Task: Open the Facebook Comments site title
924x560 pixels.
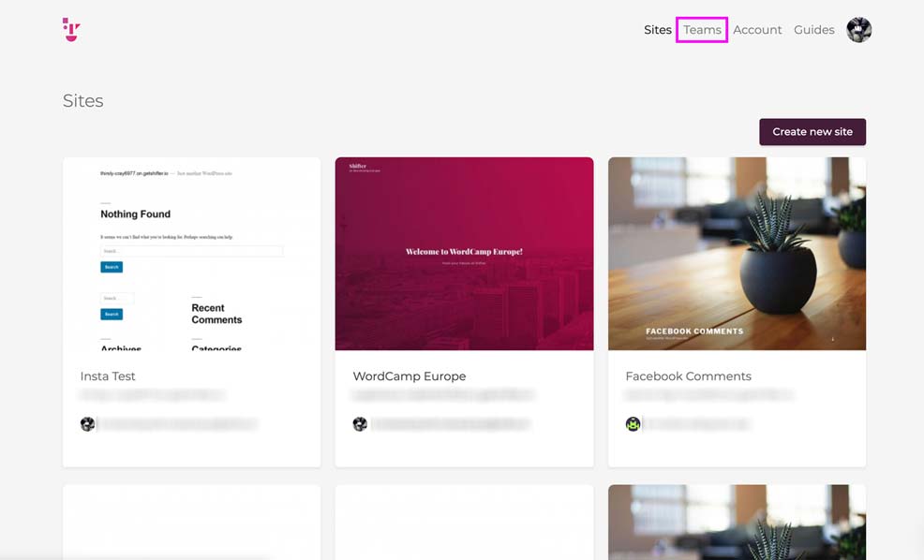Action: tap(688, 376)
